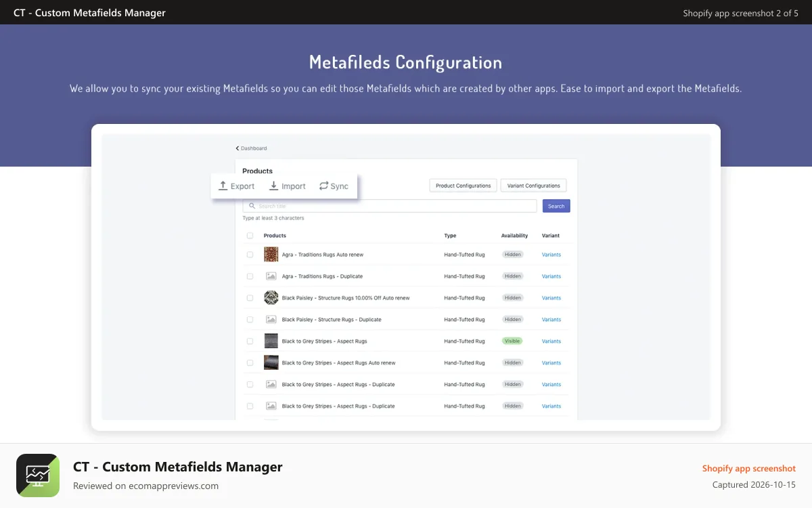Viewport: 812px width, 508px height.
Task: Click the Import label
Action: pos(294,186)
